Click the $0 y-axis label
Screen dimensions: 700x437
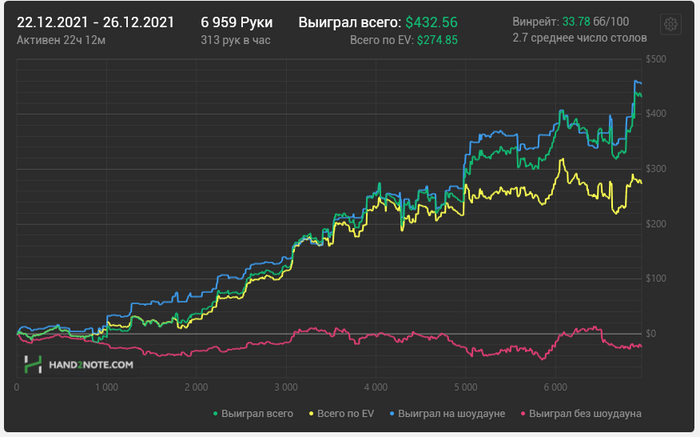[650, 333]
